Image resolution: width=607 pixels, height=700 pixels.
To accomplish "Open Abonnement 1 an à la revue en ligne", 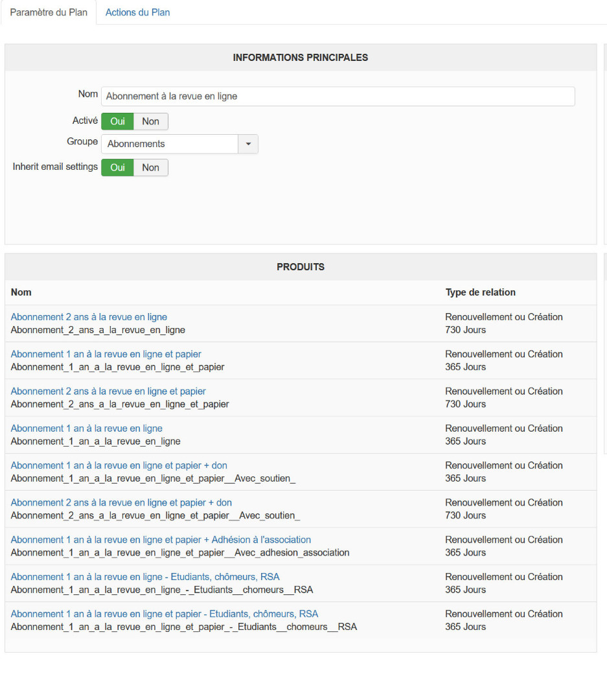I will (x=86, y=428).
